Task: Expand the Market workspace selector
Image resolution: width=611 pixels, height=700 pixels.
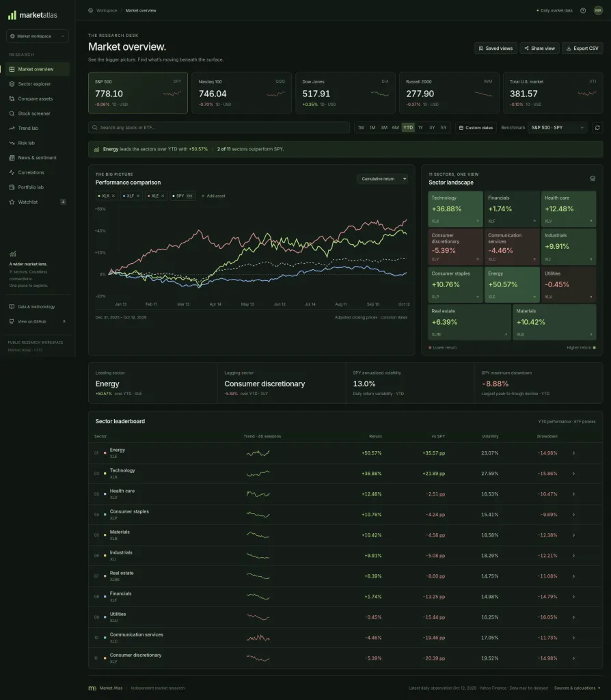Action: (38, 36)
